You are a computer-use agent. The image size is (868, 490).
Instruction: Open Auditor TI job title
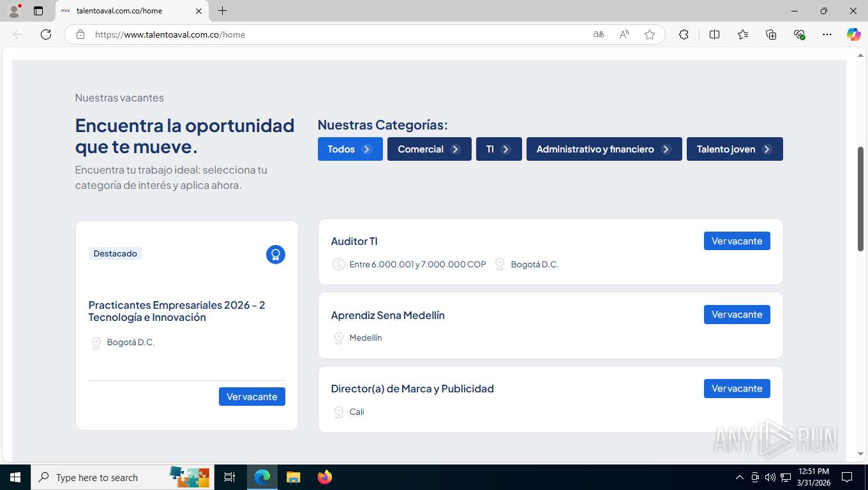tap(354, 241)
